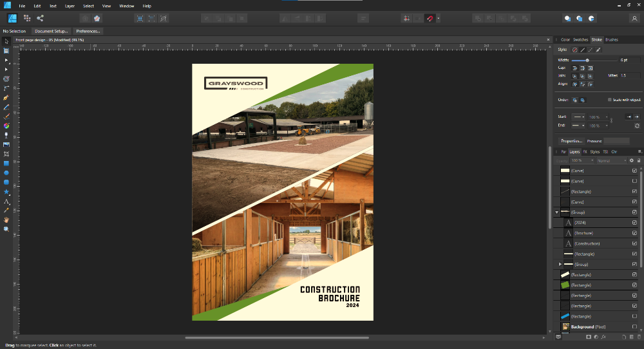Activate the Artistic Text tool

coord(6,201)
